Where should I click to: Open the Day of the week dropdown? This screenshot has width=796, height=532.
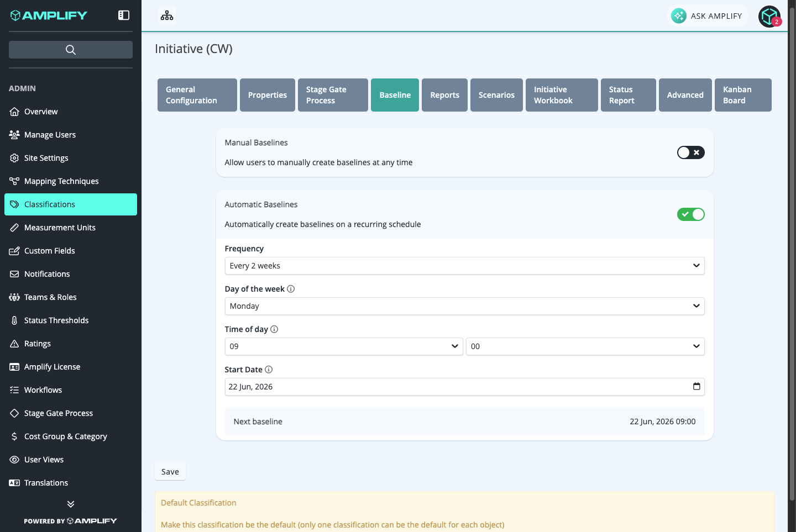464,306
